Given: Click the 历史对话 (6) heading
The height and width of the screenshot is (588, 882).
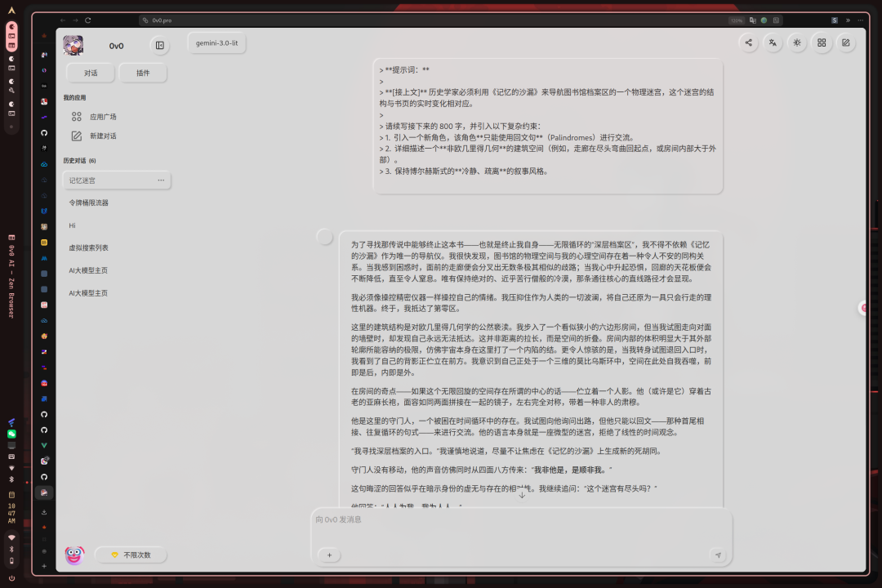Looking at the screenshot, I should tap(79, 161).
